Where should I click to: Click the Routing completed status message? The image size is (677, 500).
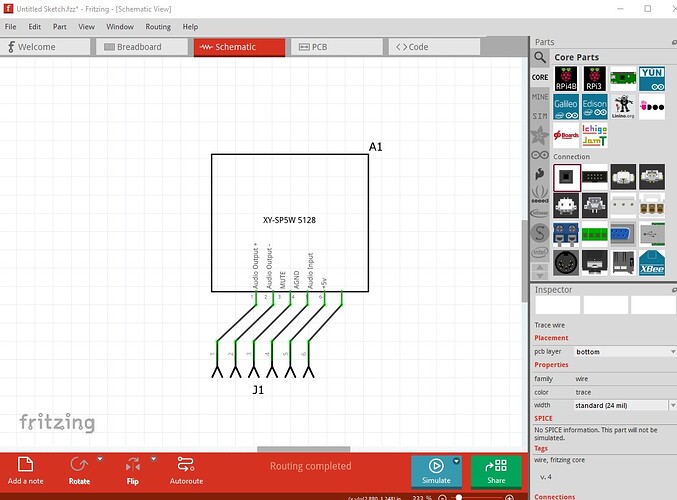(310, 466)
